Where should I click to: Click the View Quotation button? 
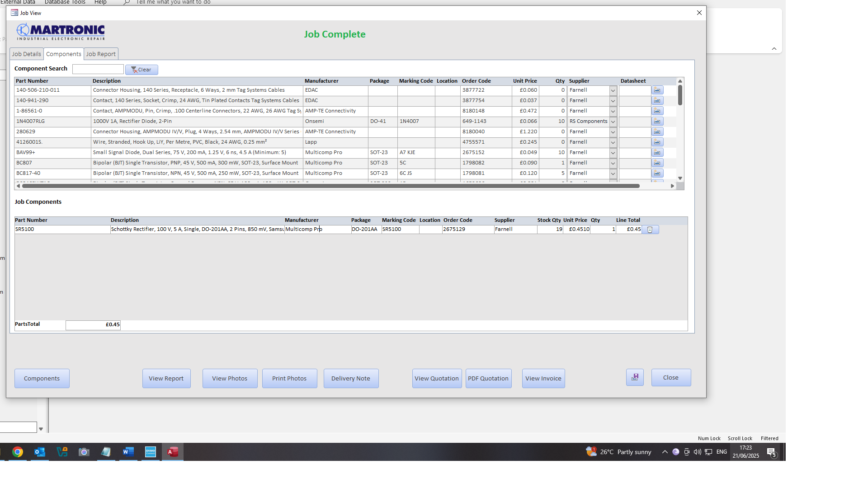tap(437, 379)
